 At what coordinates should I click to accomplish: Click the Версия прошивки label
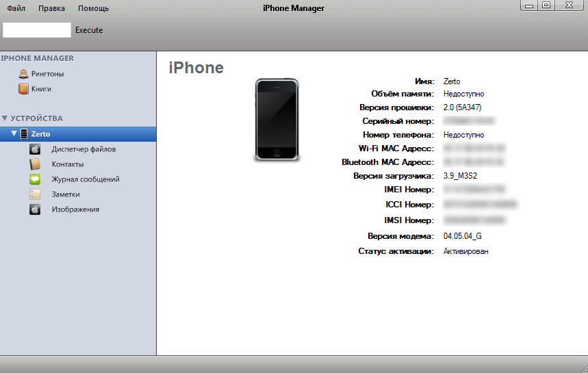396,107
